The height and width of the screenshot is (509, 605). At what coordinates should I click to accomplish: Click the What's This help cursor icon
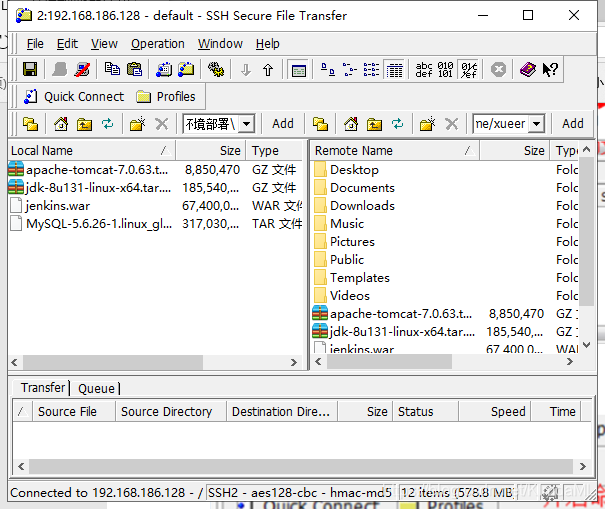550,69
